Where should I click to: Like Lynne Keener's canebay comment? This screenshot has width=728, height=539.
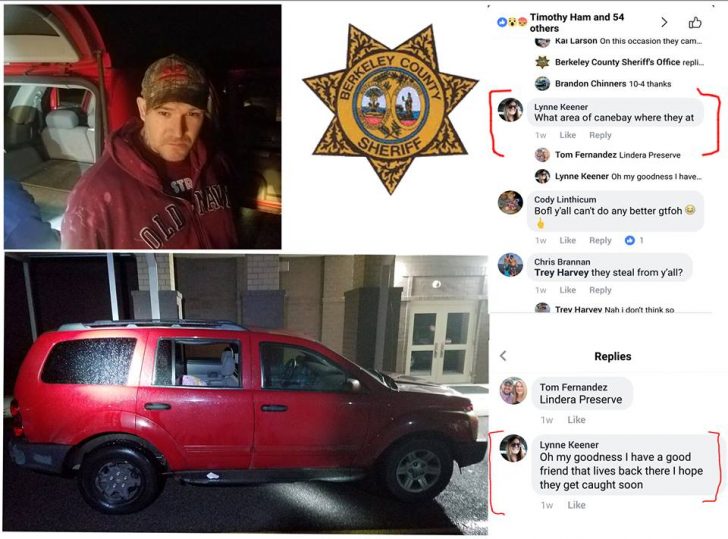click(567, 135)
